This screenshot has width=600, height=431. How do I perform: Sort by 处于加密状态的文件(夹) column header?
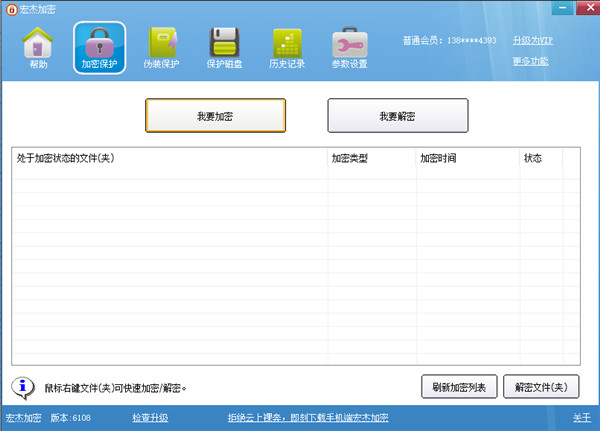170,158
